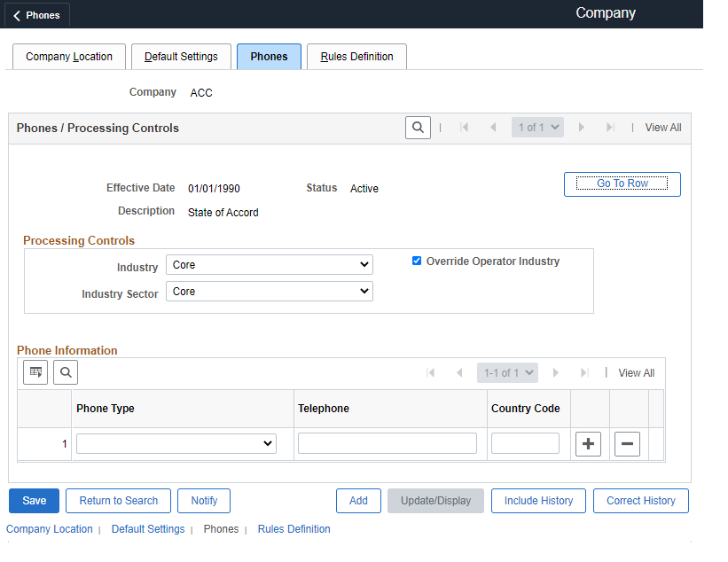Click the Include History button
Viewport: 728px width, 562px height.
click(538, 501)
